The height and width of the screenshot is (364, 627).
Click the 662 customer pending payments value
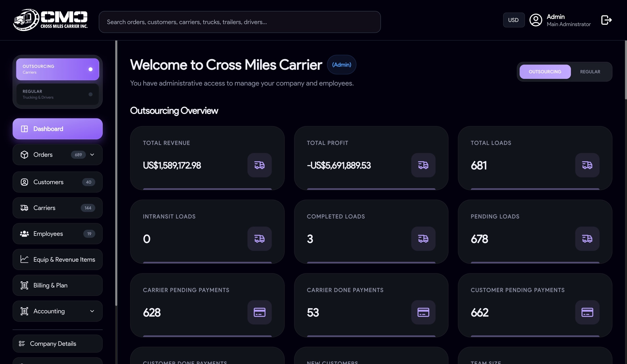click(480, 313)
